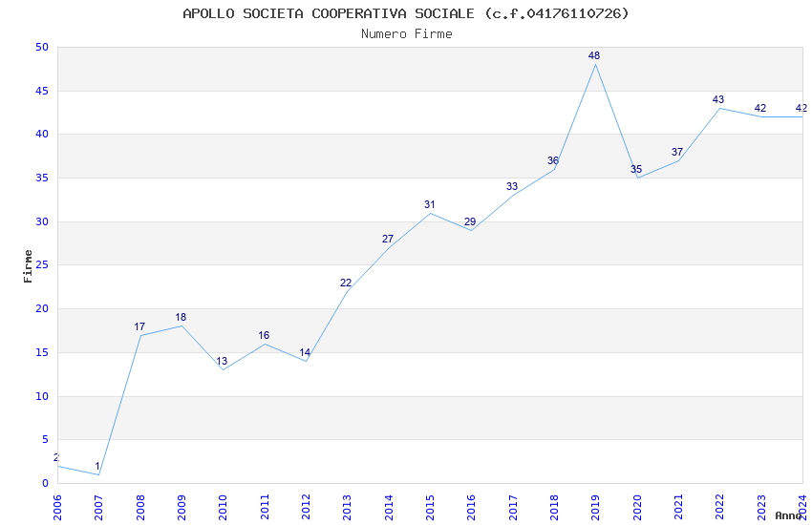Click the 2012 x-axis year label
Screen dimensions: 812x525
point(306,507)
